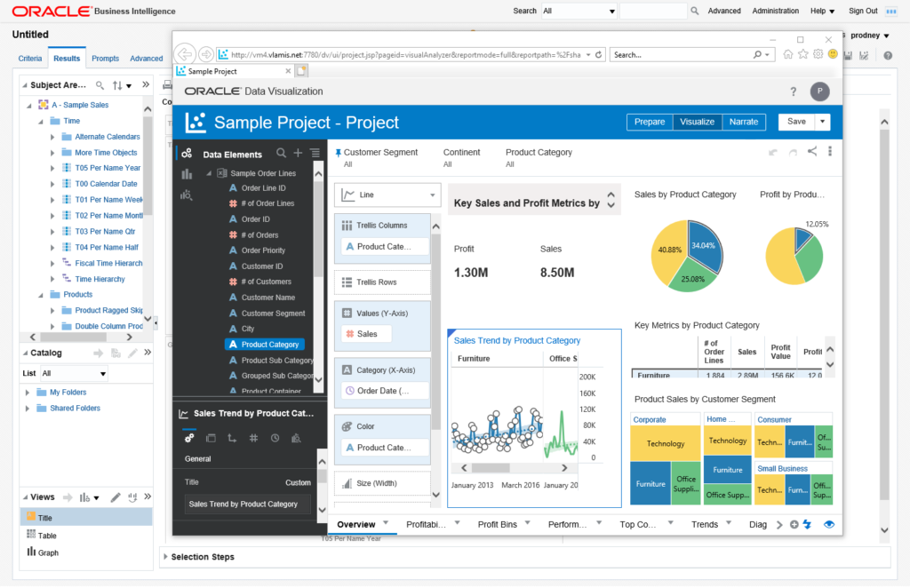Add a new canvas with plus icon
Image resolution: width=910 pixels, height=588 pixels.
pos(794,525)
